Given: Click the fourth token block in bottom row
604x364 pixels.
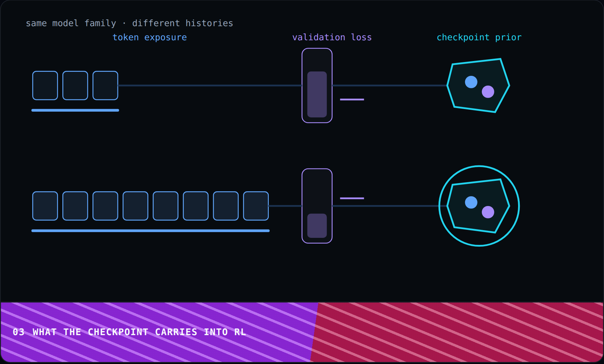Looking at the screenshot, I should 136,206.
